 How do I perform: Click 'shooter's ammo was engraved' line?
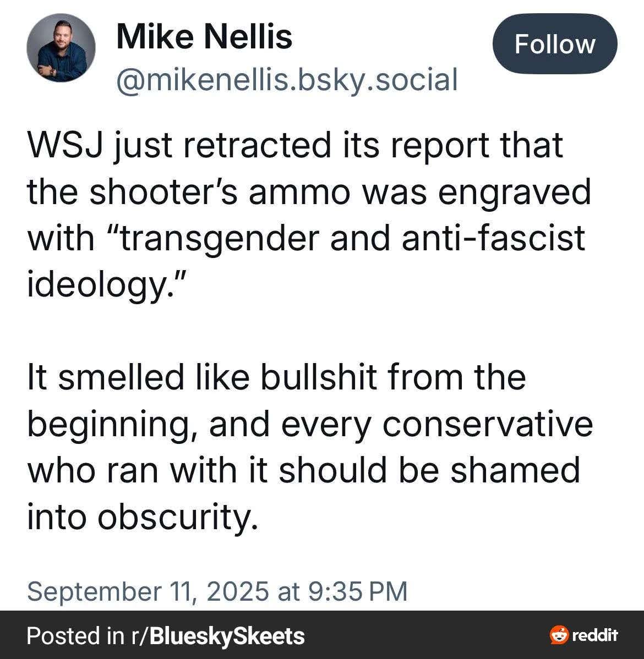(x=340, y=191)
